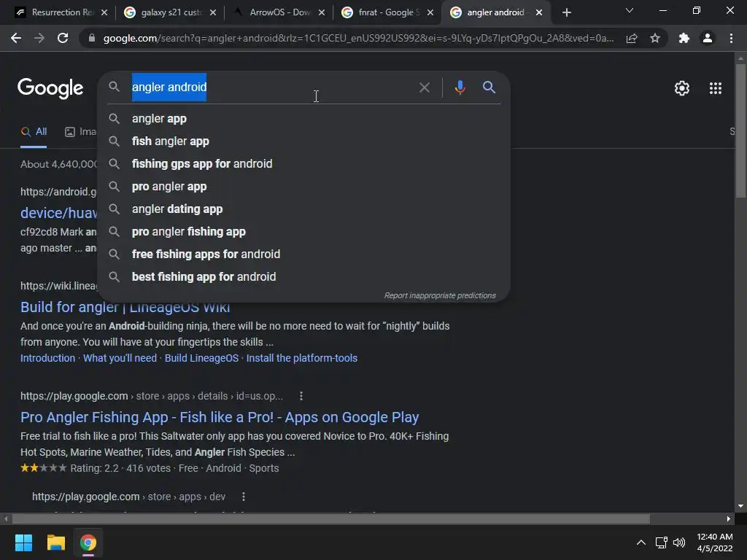Click the address bar URL
This screenshot has height=560, width=747.
(358, 38)
